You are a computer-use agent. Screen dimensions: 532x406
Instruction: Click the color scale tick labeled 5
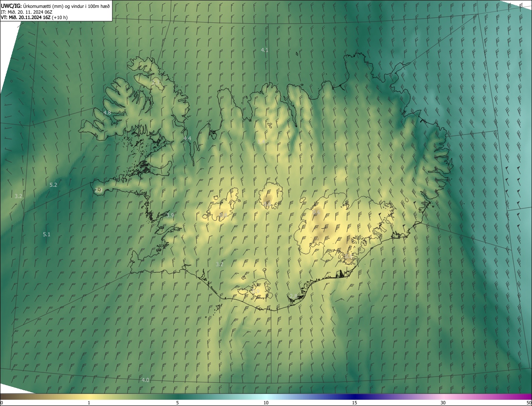(177, 403)
